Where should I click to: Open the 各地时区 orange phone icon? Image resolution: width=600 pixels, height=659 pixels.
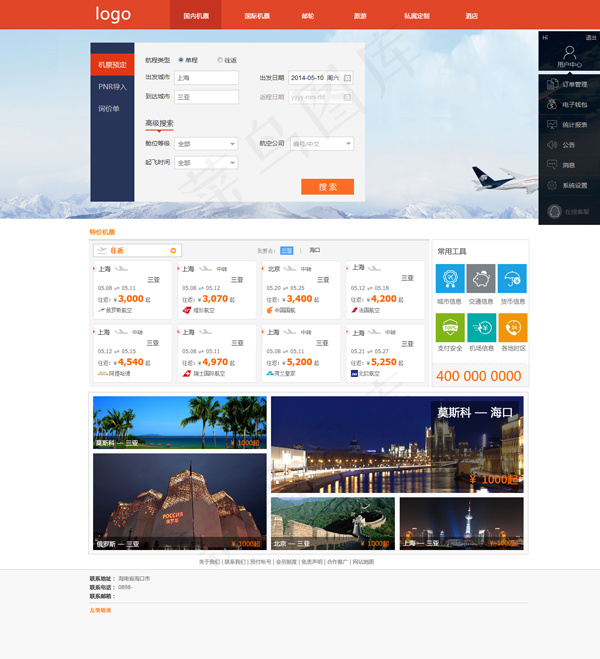click(513, 327)
